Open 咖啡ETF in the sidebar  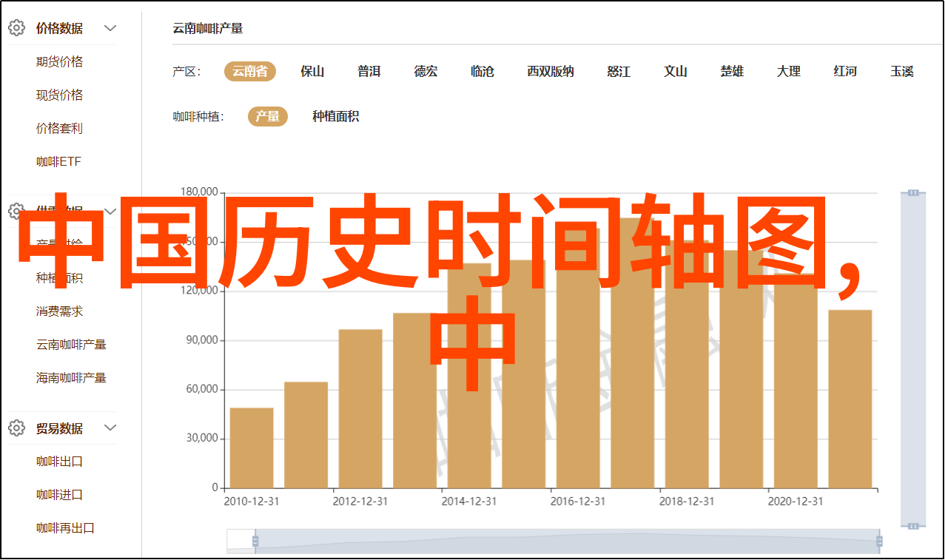point(59,161)
